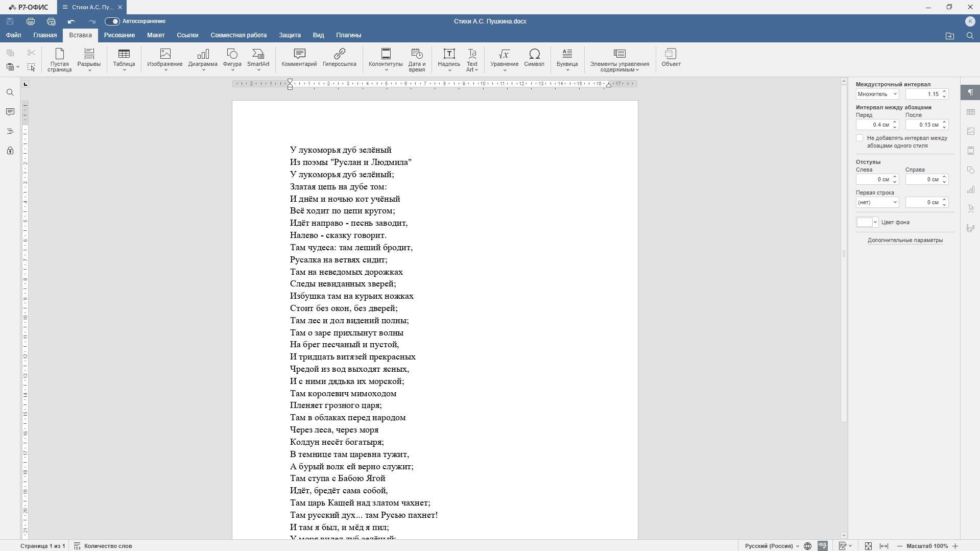Open the search panel in left sidebar

[10, 93]
